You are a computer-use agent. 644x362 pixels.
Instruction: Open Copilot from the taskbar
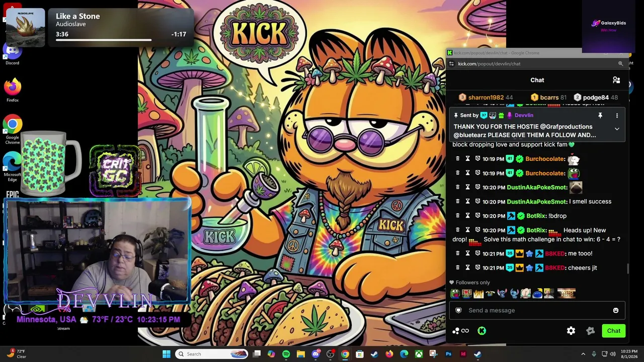tap(271, 354)
